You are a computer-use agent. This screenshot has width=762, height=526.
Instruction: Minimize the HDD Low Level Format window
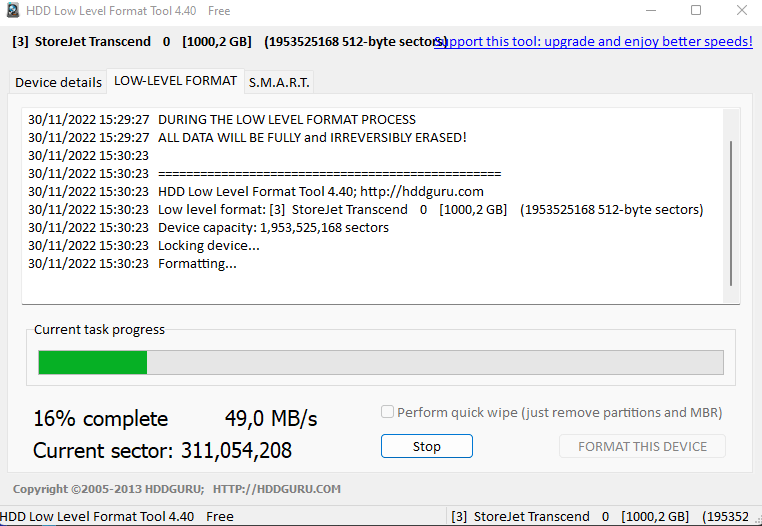(649, 11)
